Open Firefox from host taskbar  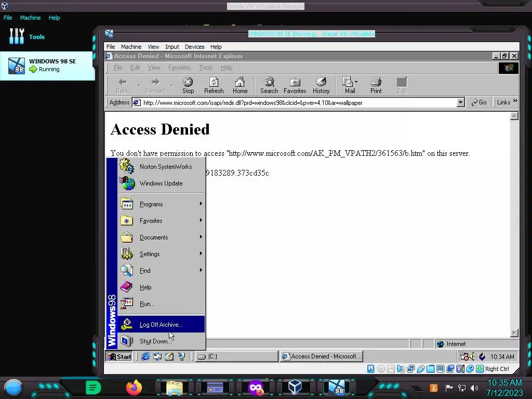(134, 387)
